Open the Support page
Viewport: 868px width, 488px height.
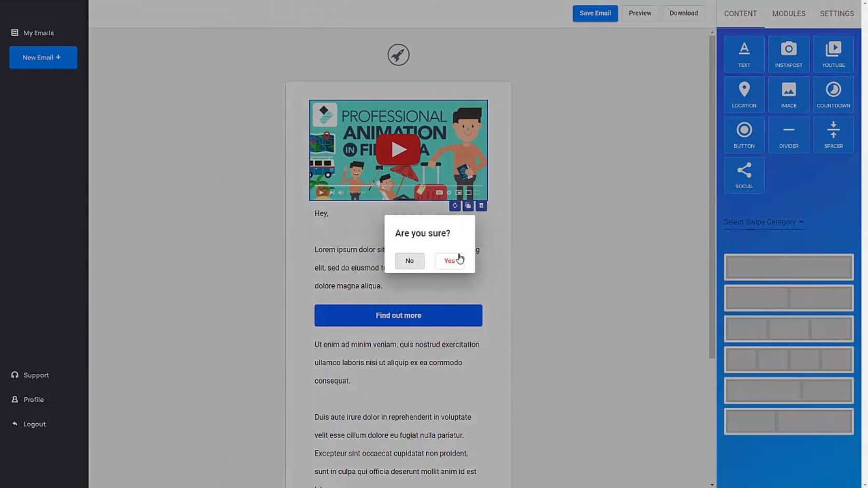point(30,375)
